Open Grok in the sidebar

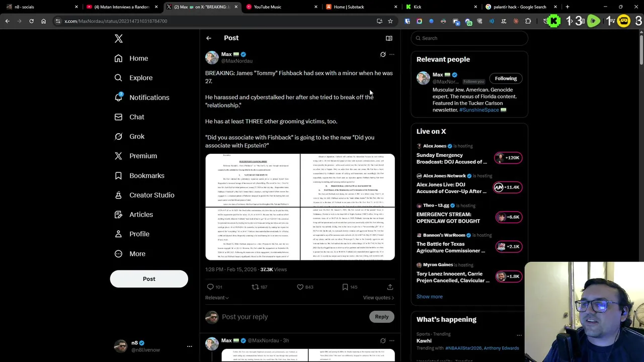(x=129, y=136)
